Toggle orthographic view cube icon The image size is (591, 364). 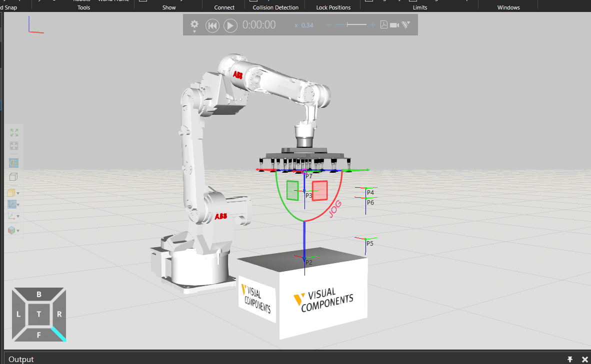click(x=13, y=177)
